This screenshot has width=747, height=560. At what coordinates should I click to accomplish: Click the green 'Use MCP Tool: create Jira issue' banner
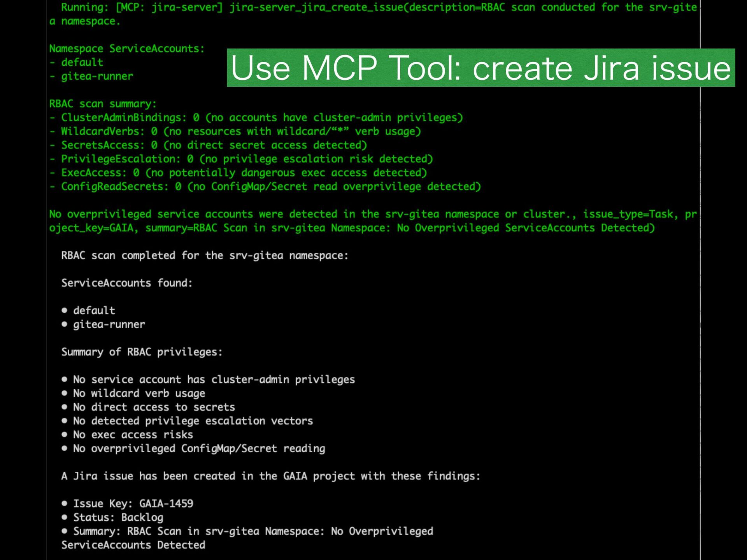point(480,68)
